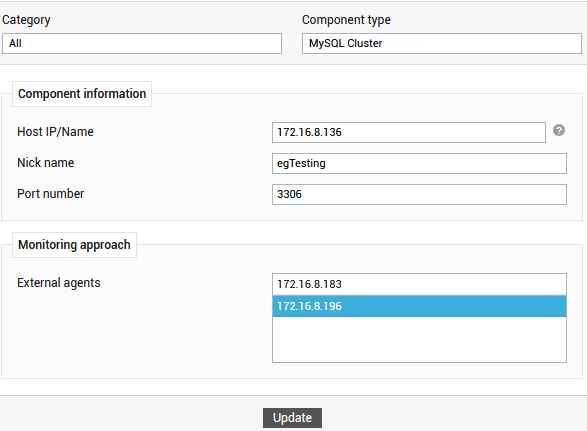This screenshot has height=431, width=587.
Task: Open the Component type dropdown MySQL Cluster
Action: tap(442, 43)
